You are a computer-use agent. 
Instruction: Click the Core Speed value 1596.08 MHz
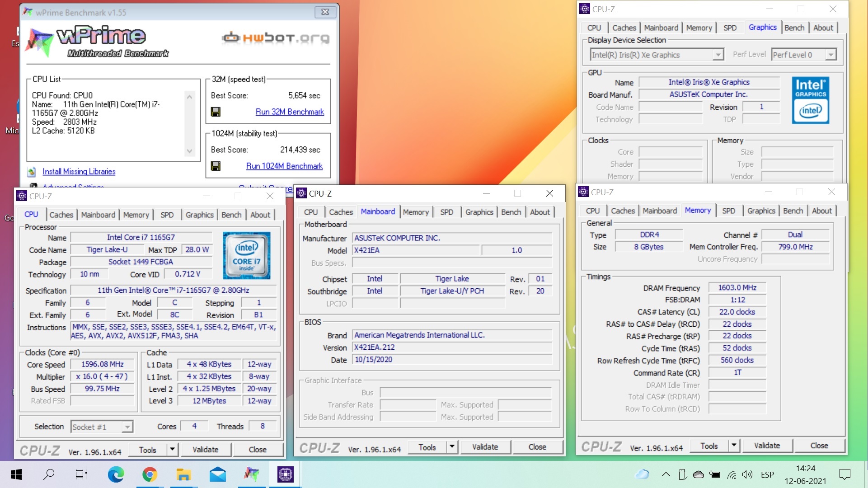[x=103, y=364]
